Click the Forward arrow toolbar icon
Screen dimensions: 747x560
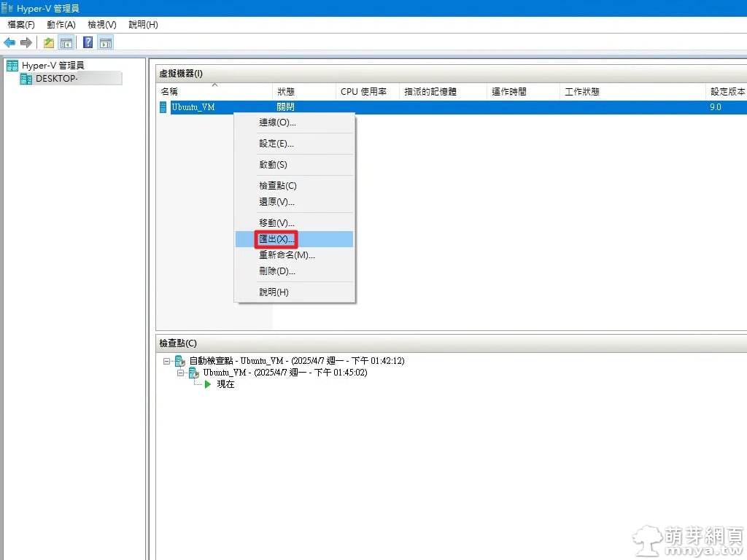coord(26,42)
